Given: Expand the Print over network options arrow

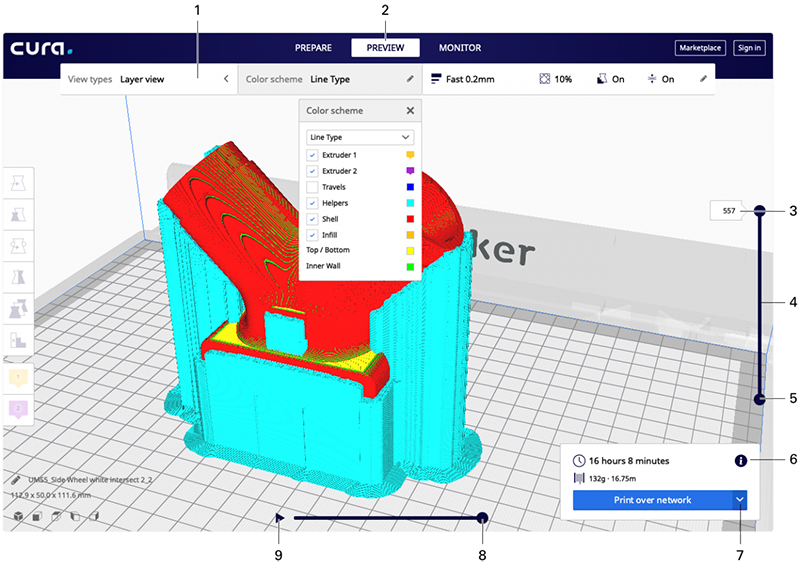Looking at the screenshot, I should [739, 499].
